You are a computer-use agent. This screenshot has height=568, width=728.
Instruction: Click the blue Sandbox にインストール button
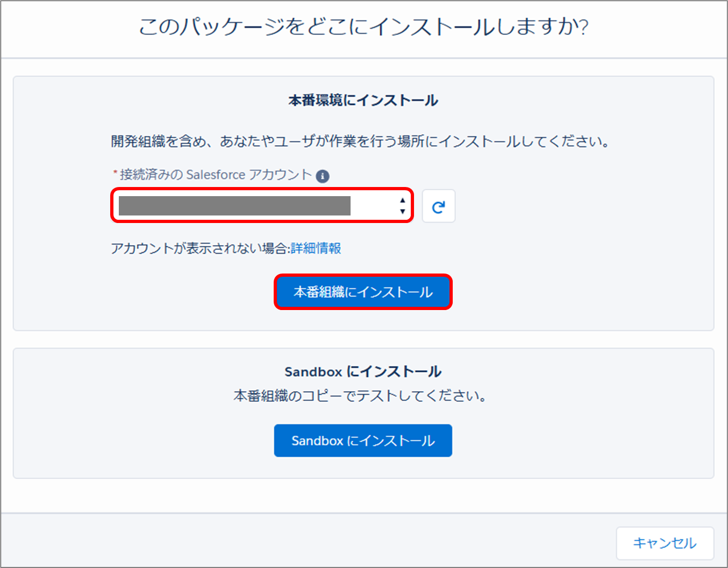[363, 441]
